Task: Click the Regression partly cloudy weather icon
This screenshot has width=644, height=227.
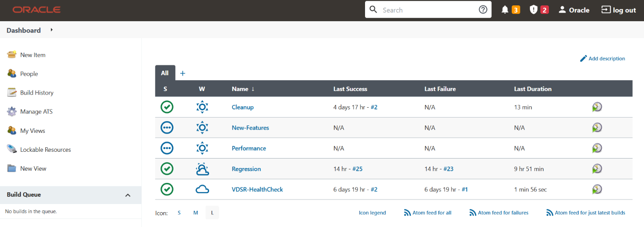Action: tap(202, 169)
